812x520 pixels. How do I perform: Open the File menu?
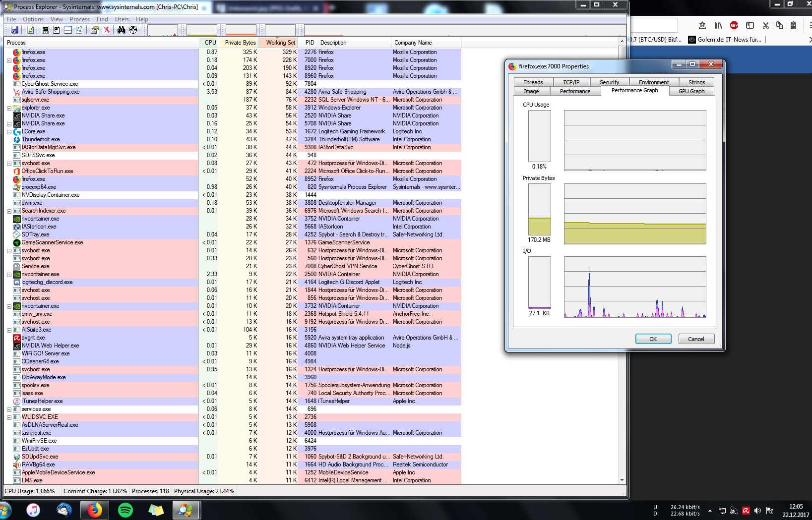[x=11, y=19]
